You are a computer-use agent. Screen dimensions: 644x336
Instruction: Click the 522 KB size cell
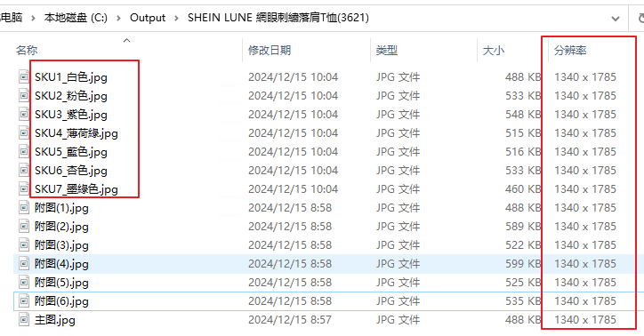click(x=522, y=245)
